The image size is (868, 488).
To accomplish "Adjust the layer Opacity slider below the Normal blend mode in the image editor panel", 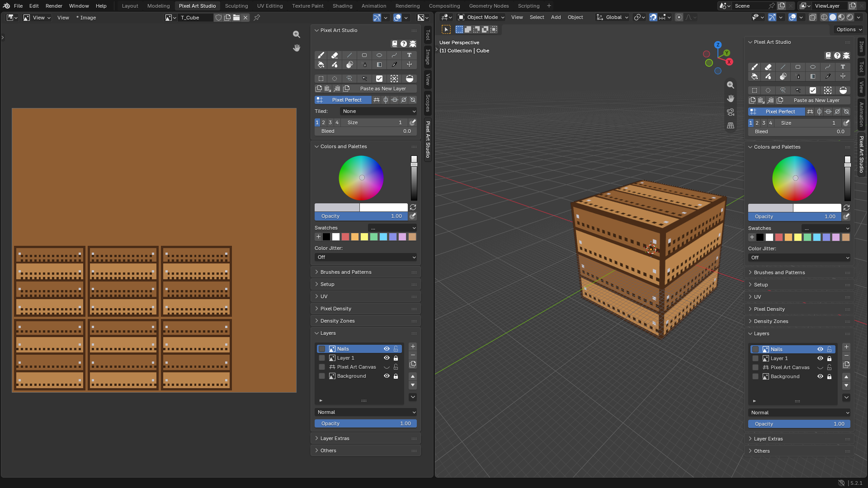I will 366,423.
